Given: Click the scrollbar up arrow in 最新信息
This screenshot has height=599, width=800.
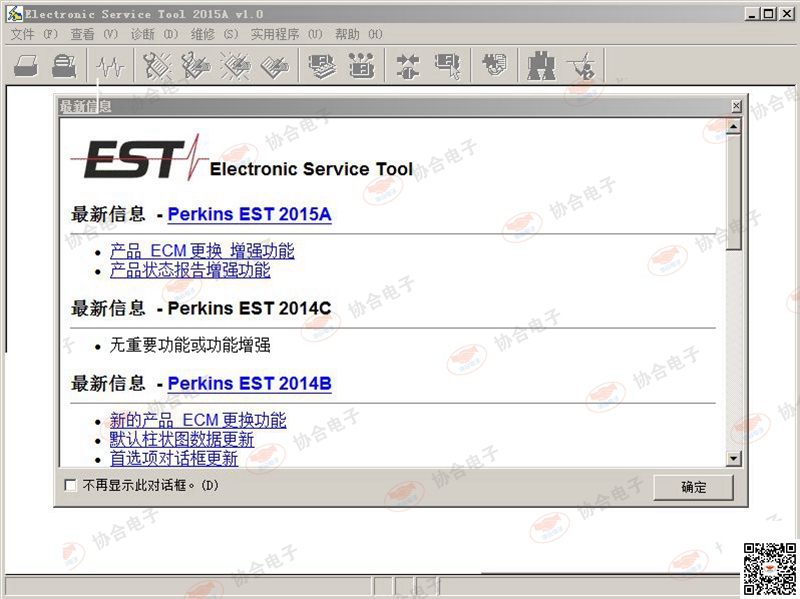Looking at the screenshot, I should pyautogui.click(x=733, y=126).
